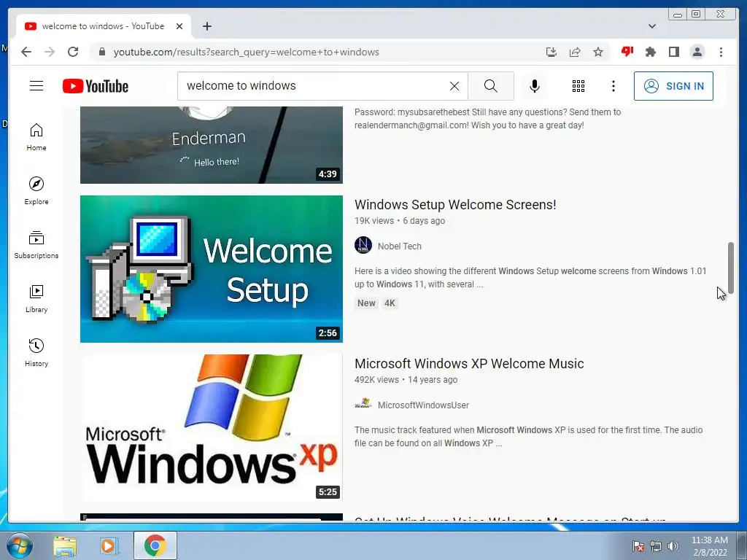Go back with the browser back arrow

[26, 52]
